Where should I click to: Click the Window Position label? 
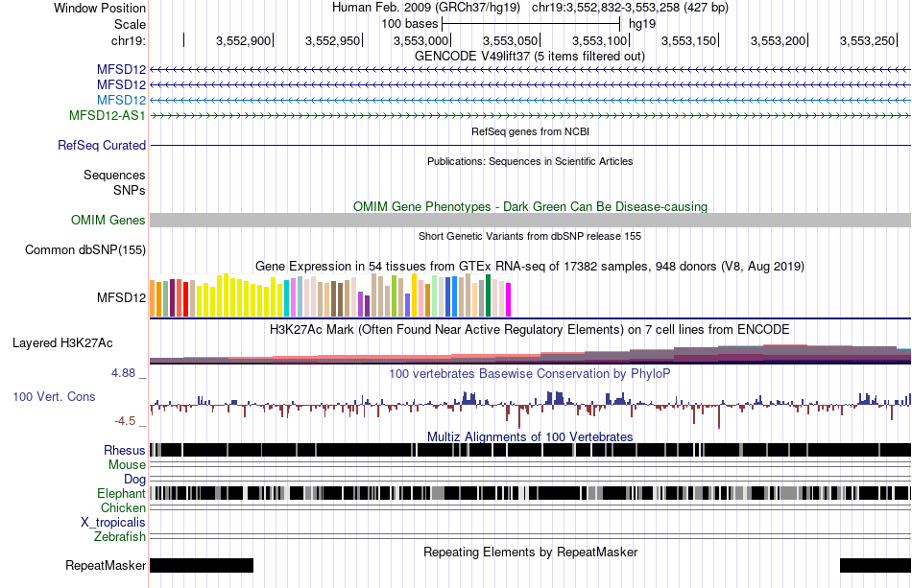(x=100, y=8)
